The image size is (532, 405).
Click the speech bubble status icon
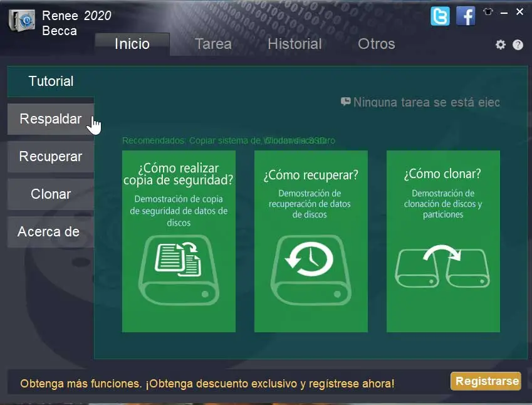346,101
